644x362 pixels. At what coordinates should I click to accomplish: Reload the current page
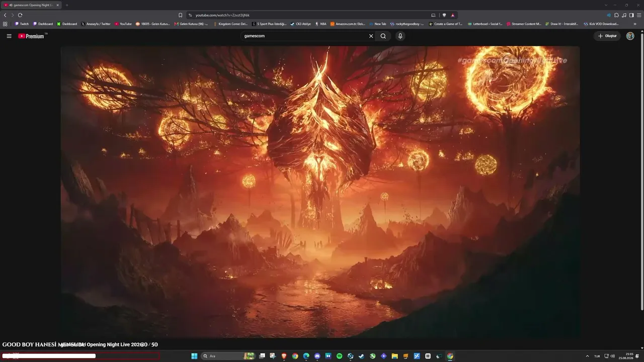click(20, 15)
